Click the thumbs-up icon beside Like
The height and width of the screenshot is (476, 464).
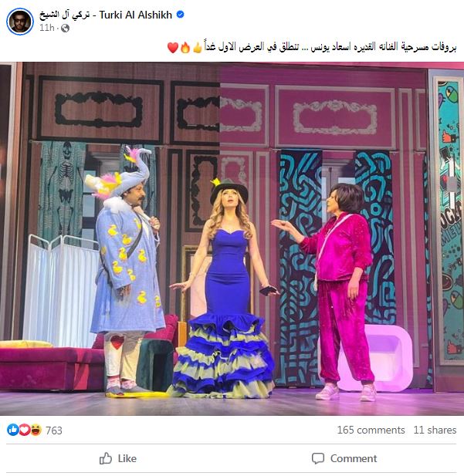click(106, 458)
